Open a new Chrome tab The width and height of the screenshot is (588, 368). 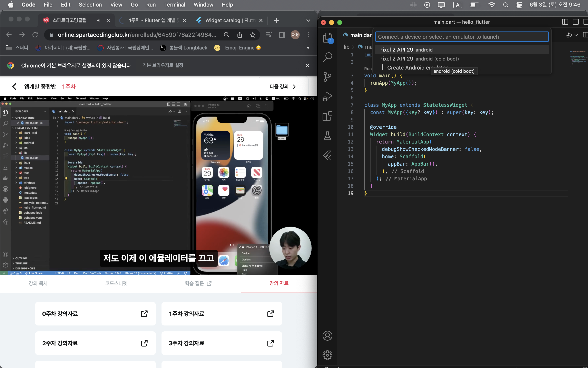276,20
